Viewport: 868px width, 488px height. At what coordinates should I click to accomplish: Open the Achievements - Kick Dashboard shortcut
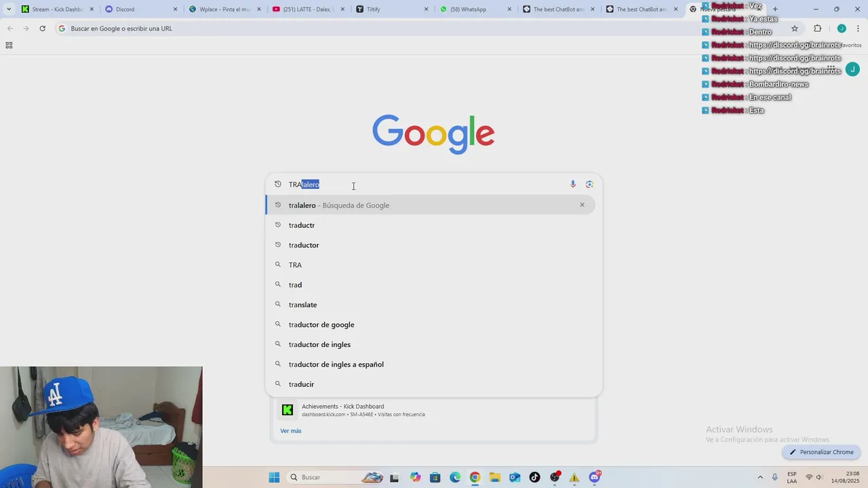click(433, 410)
